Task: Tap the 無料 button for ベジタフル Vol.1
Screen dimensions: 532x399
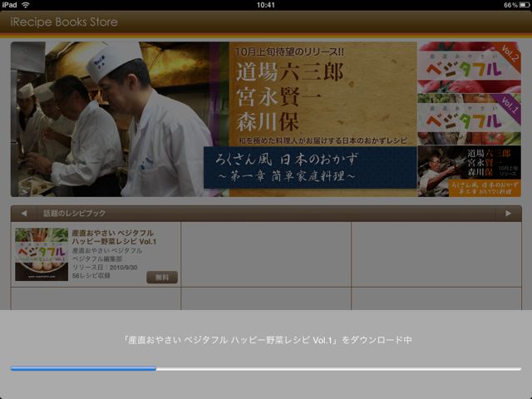Action: pyautogui.click(x=162, y=277)
